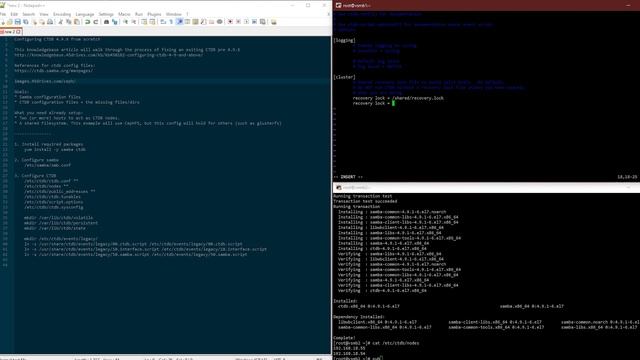This screenshot has height=360, width=640.
Task: Click the Save All toolbar icon
Action: [x=26, y=22]
